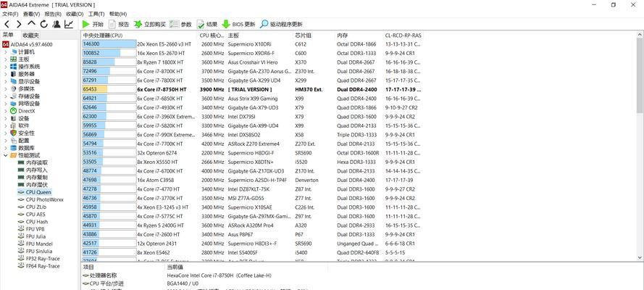Open the 工具(T) menu

pos(96,14)
